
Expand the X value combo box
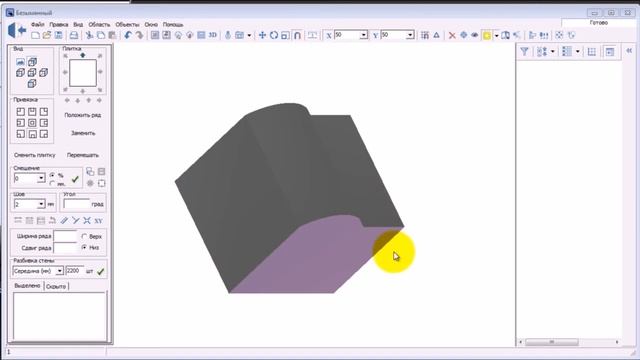click(x=363, y=36)
